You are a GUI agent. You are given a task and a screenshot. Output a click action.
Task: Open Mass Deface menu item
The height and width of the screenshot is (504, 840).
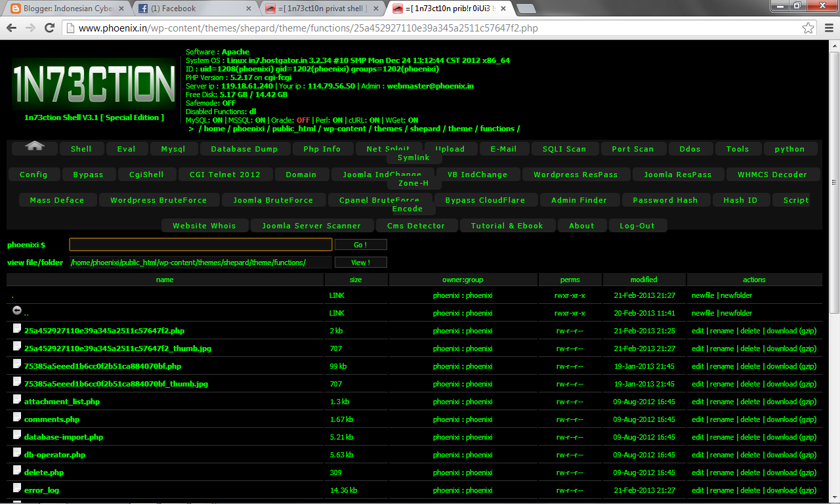[57, 200]
